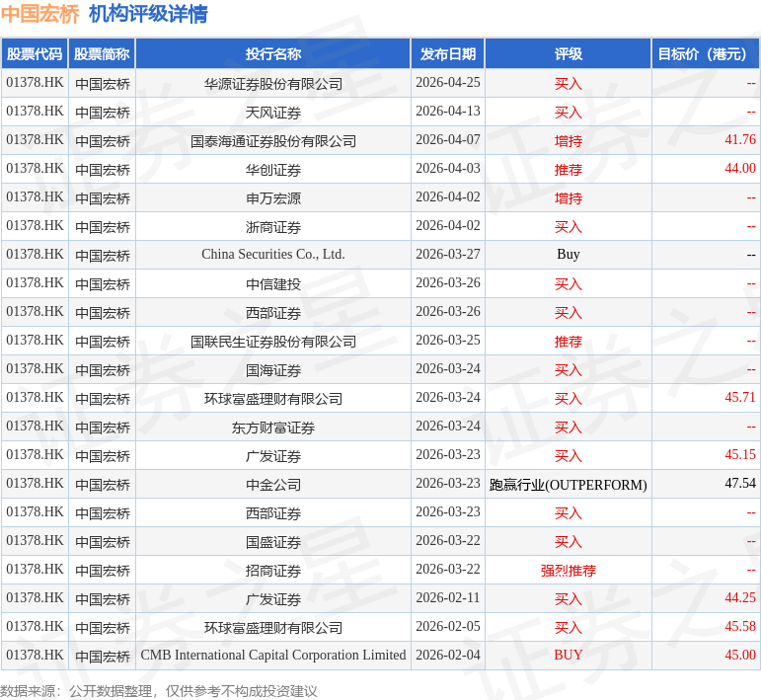This screenshot has width=761, height=700.
Task: Click 国盛证券 cell
Action: click(x=273, y=542)
